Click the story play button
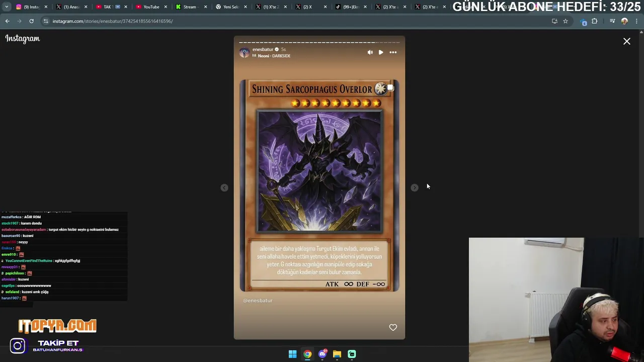Image resolution: width=644 pixels, height=362 pixels. [x=381, y=52]
